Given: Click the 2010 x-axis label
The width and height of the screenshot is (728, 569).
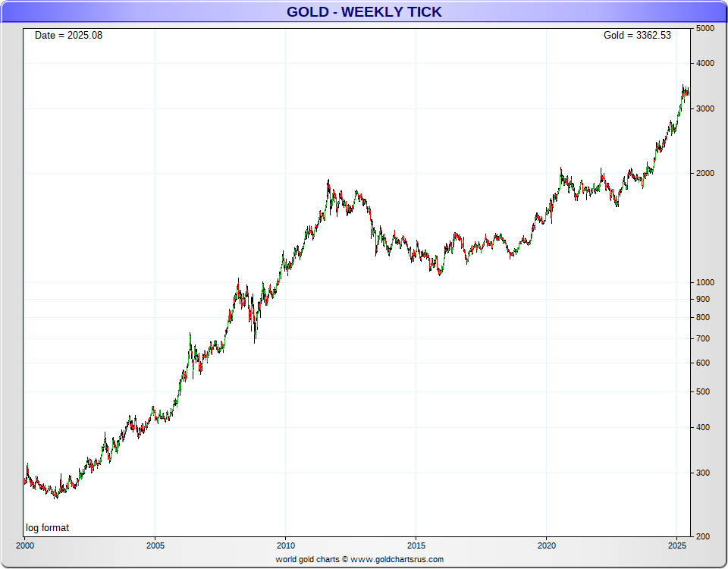Looking at the screenshot, I should (286, 545).
